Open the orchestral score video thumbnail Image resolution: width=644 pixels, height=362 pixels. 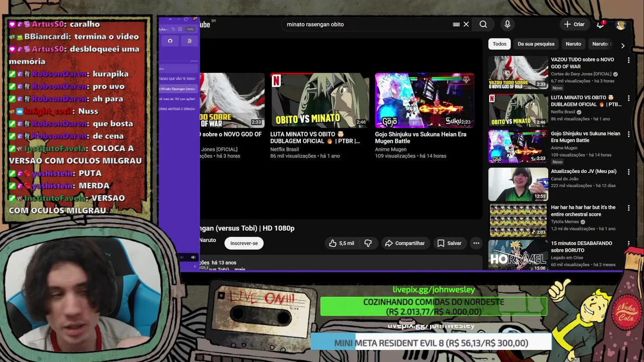[x=518, y=220]
